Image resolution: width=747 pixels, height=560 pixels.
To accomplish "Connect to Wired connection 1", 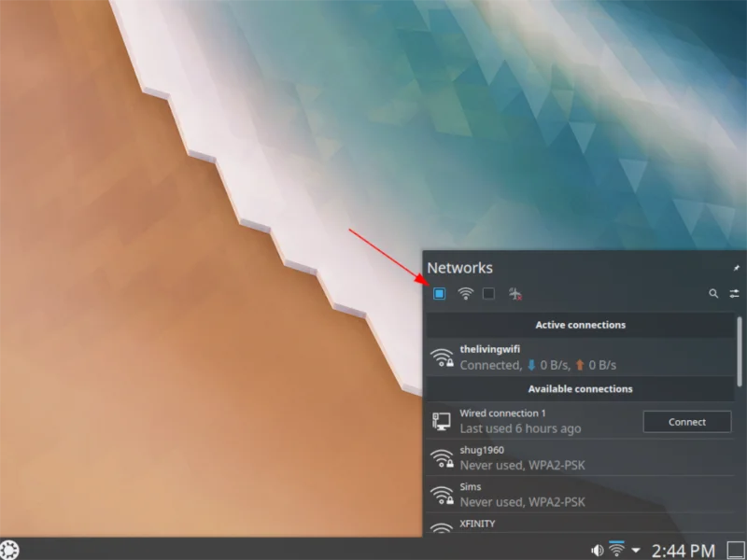I will [687, 422].
